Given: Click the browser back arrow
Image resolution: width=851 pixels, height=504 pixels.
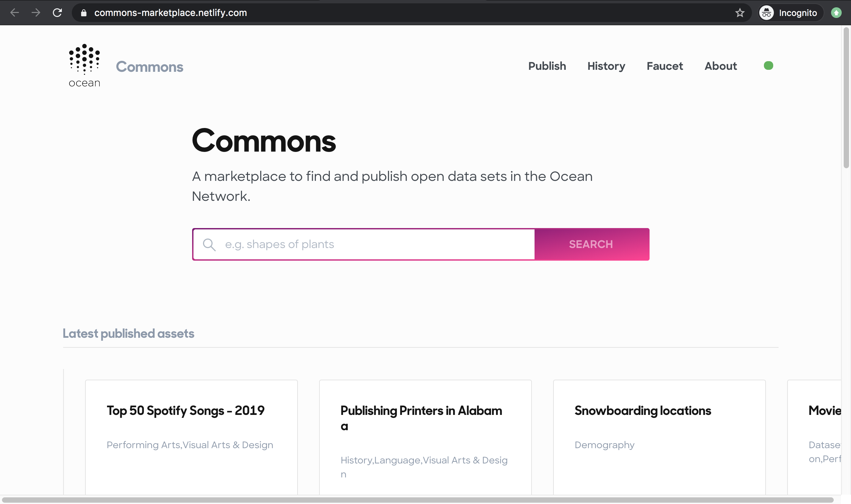Looking at the screenshot, I should pos(15,13).
